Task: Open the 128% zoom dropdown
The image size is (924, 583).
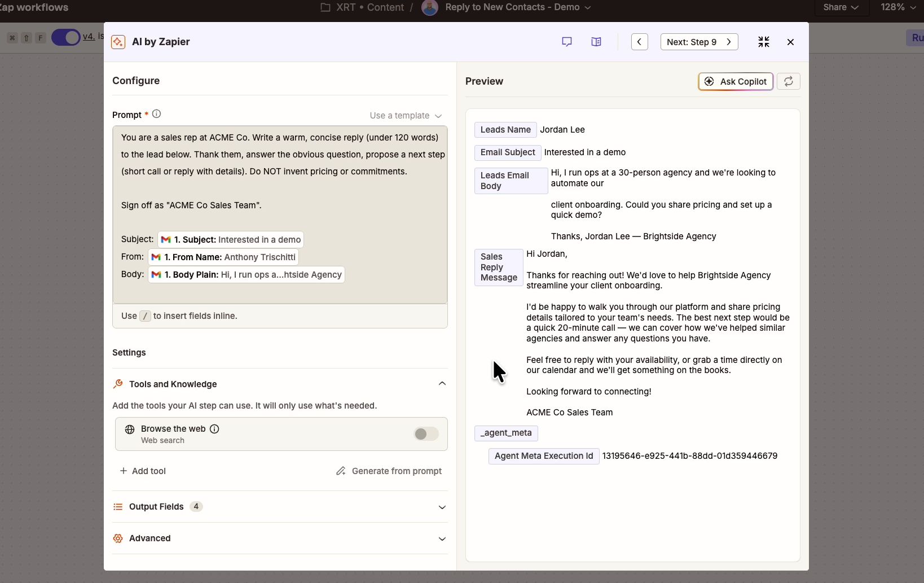Action: click(x=898, y=7)
